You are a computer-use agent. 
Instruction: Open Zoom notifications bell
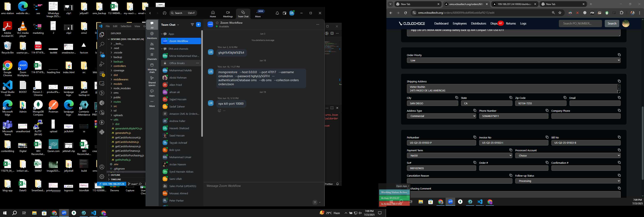click(277, 13)
